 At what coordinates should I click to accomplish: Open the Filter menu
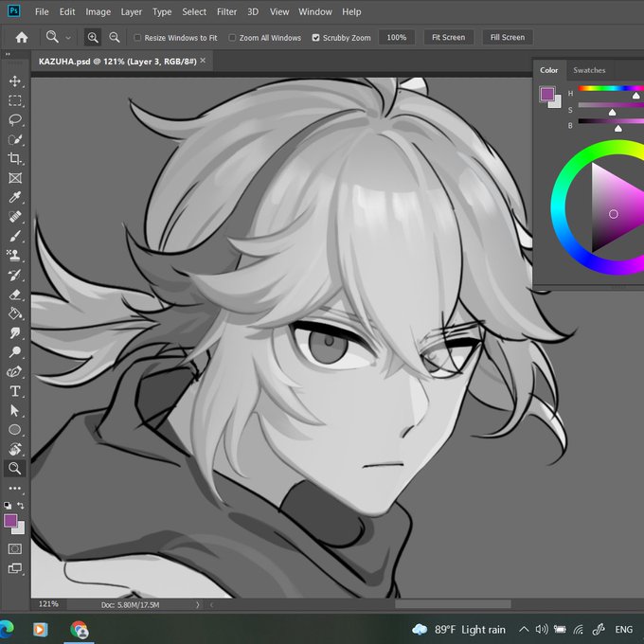coord(226,12)
